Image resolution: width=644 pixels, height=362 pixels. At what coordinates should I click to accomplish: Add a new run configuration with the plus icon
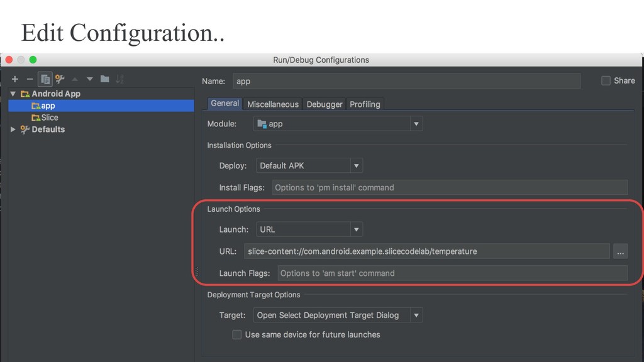click(15, 79)
